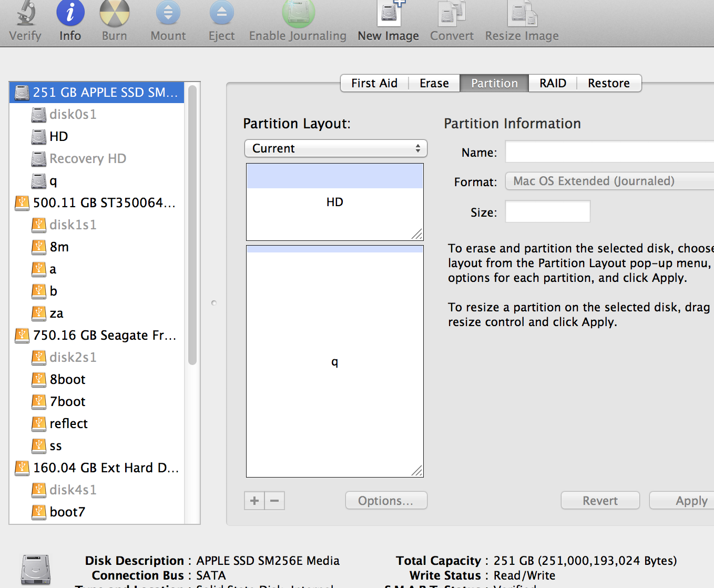Switch to the Erase tab
Screen dimensions: 714x588
(x=434, y=83)
